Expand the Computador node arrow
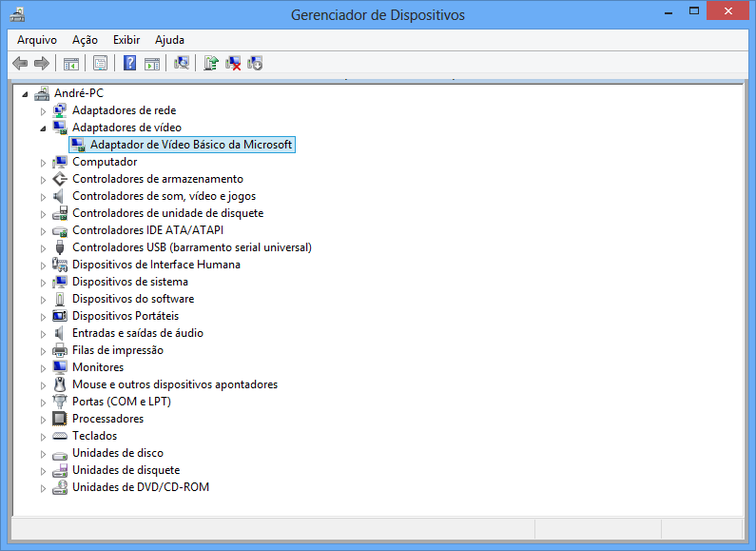 43,163
